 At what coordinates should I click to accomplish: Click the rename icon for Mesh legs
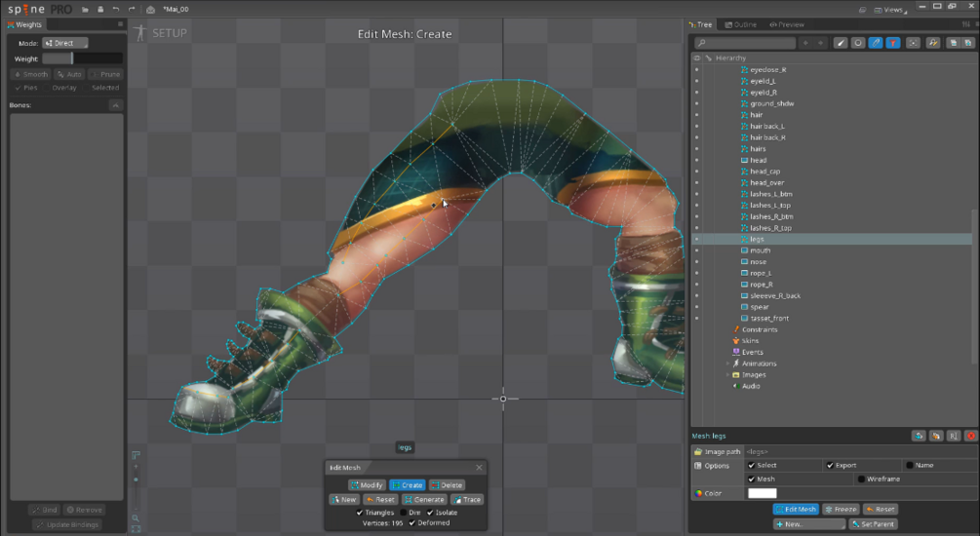(954, 436)
